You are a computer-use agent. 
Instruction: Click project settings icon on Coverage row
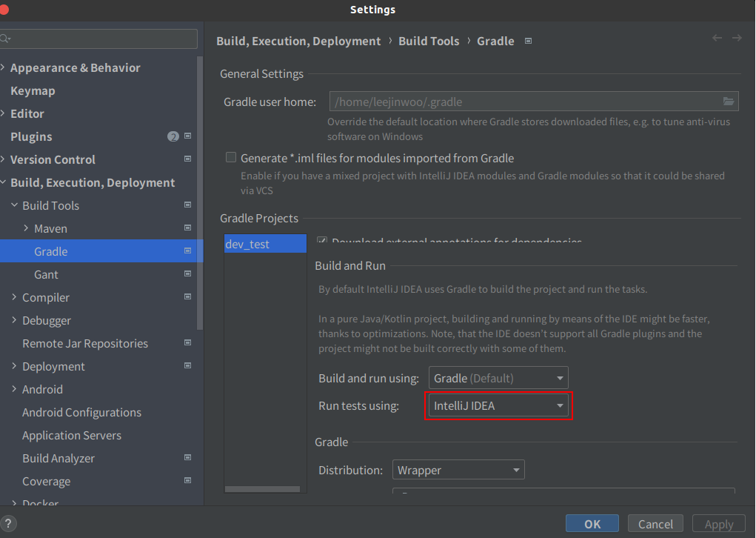tap(187, 481)
